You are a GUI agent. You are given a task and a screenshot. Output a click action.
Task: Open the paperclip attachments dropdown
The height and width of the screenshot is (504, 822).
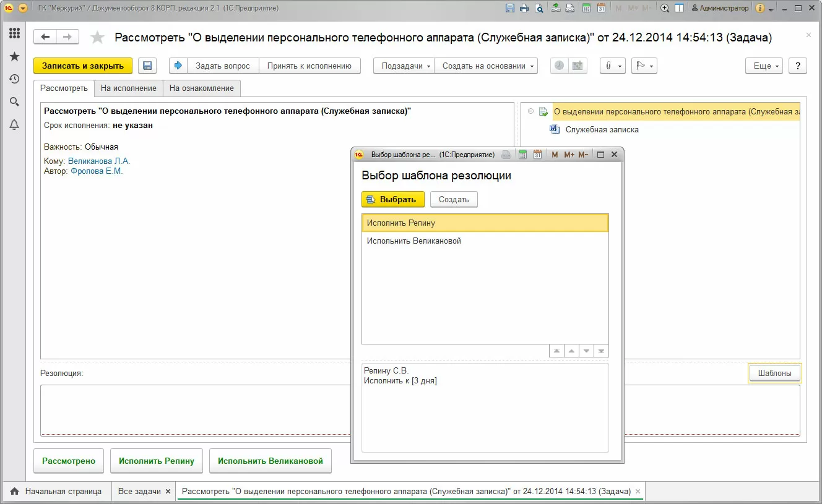tap(613, 66)
